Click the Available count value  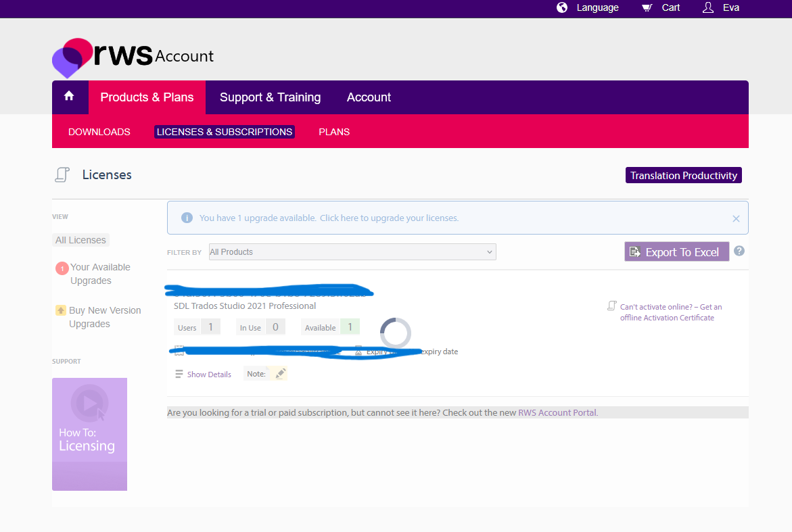click(x=350, y=327)
